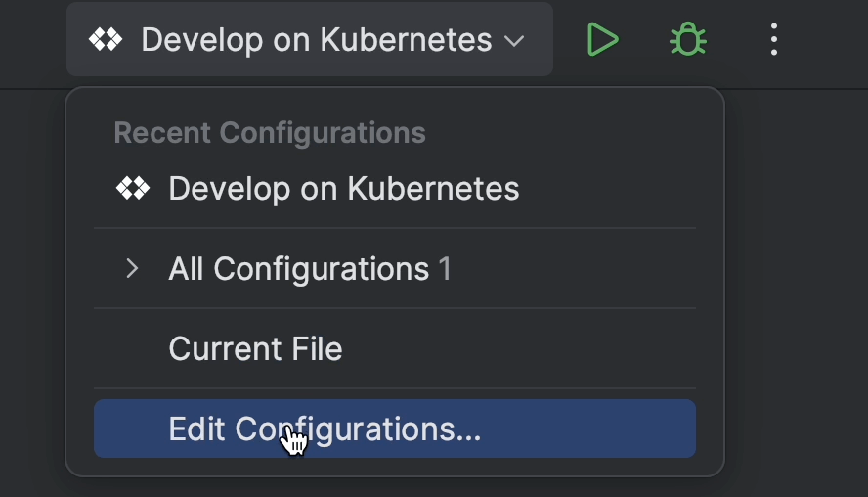868x497 pixels.
Task: Click the Kubernetes icon in the toolbar selector
Action: pyautogui.click(x=105, y=40)
